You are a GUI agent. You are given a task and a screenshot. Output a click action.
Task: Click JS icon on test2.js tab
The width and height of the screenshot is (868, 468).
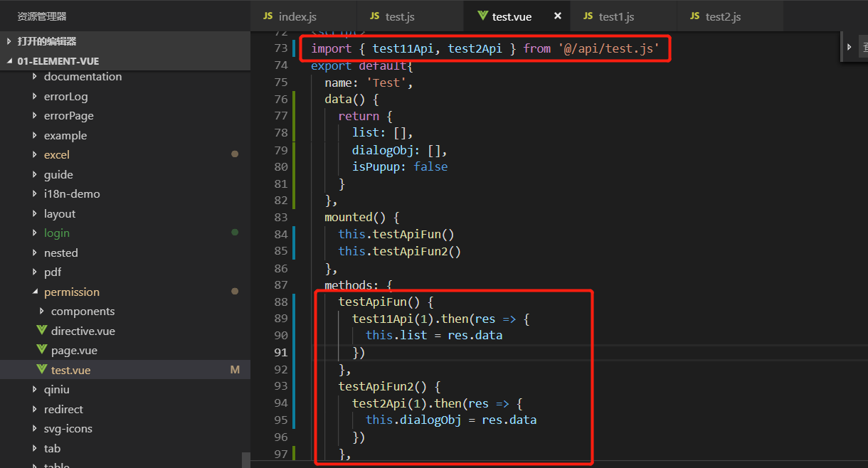click(695, 16)
